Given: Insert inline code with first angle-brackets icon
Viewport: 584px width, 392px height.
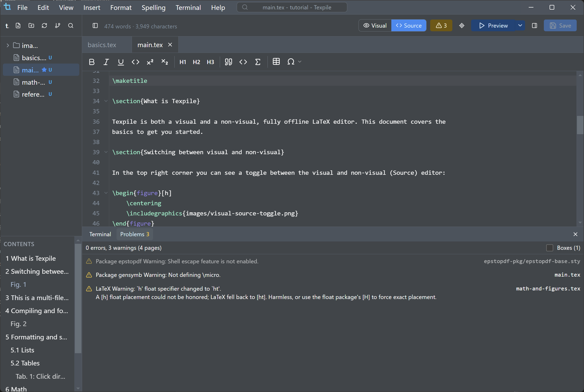Looking at the screenshot, I should [x=135, y=62].
